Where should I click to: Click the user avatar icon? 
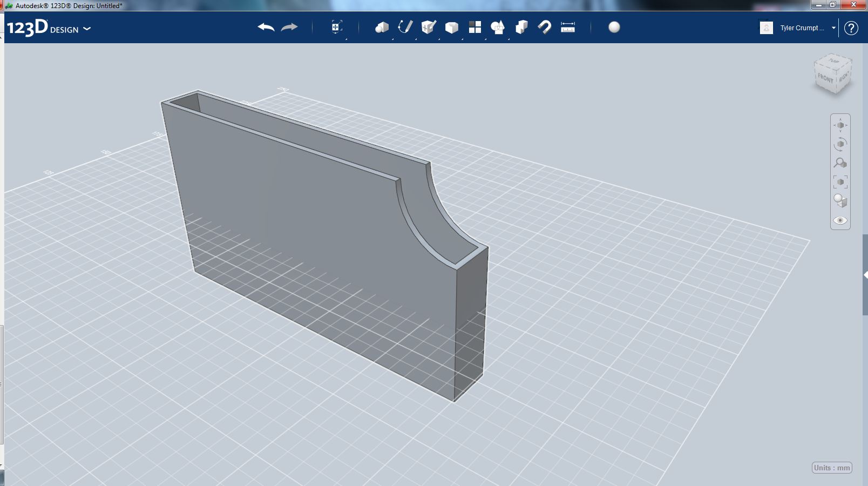767,28
